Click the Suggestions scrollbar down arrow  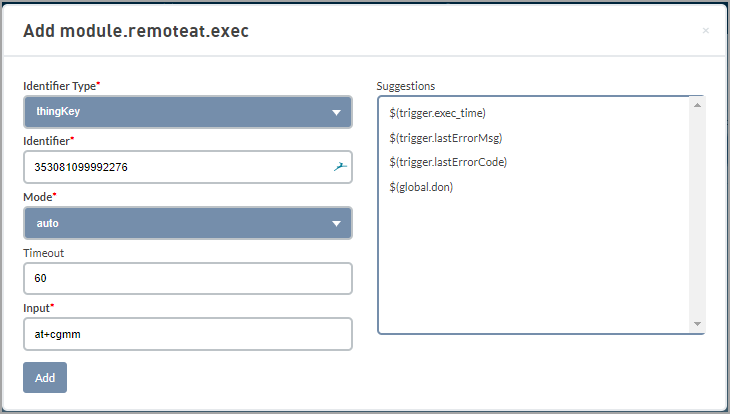[x=697, y=324]
